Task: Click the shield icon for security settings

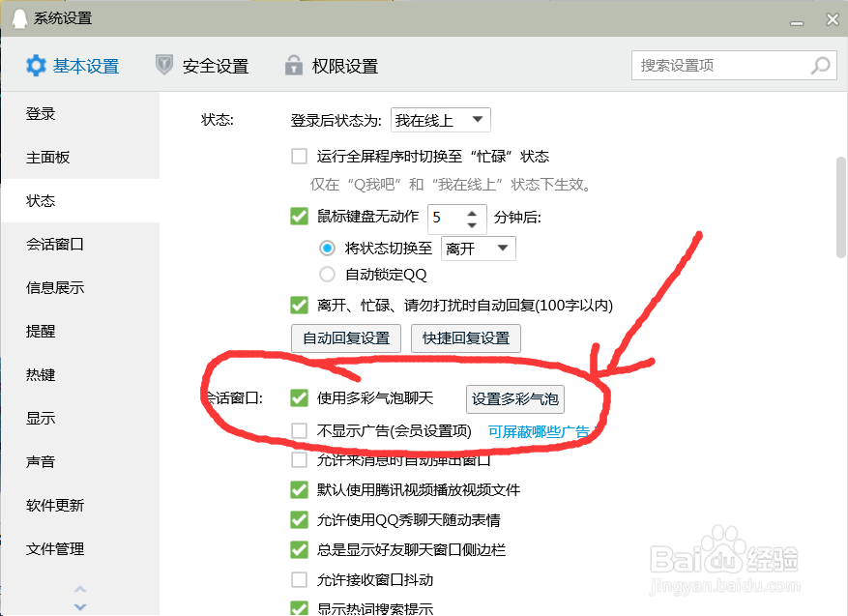Action: point(163,65)
